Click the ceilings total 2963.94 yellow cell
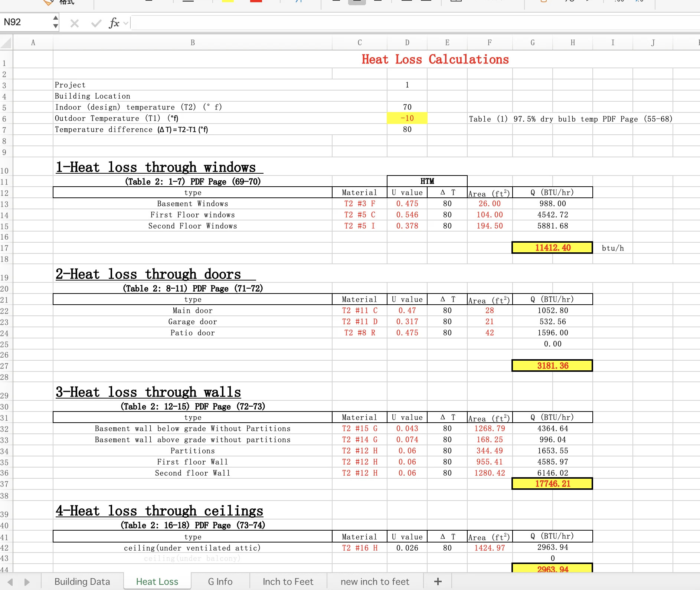The height and width of the screenshot is (590, 700). 552,568
